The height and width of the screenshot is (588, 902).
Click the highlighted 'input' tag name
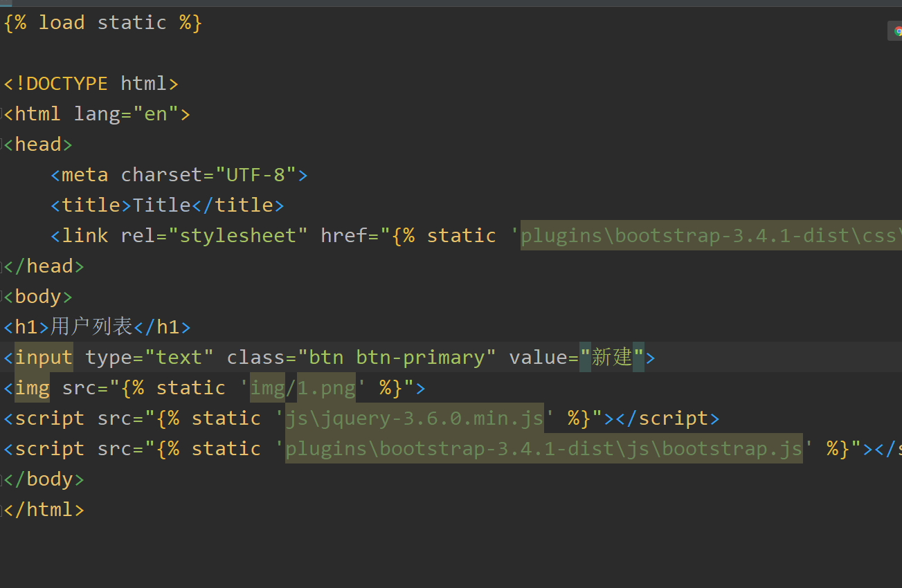(x=44, y=358)
